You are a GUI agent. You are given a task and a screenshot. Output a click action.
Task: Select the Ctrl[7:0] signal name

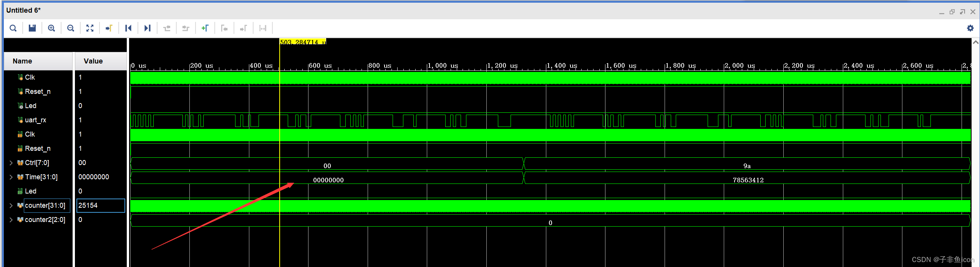coord(37,163)
